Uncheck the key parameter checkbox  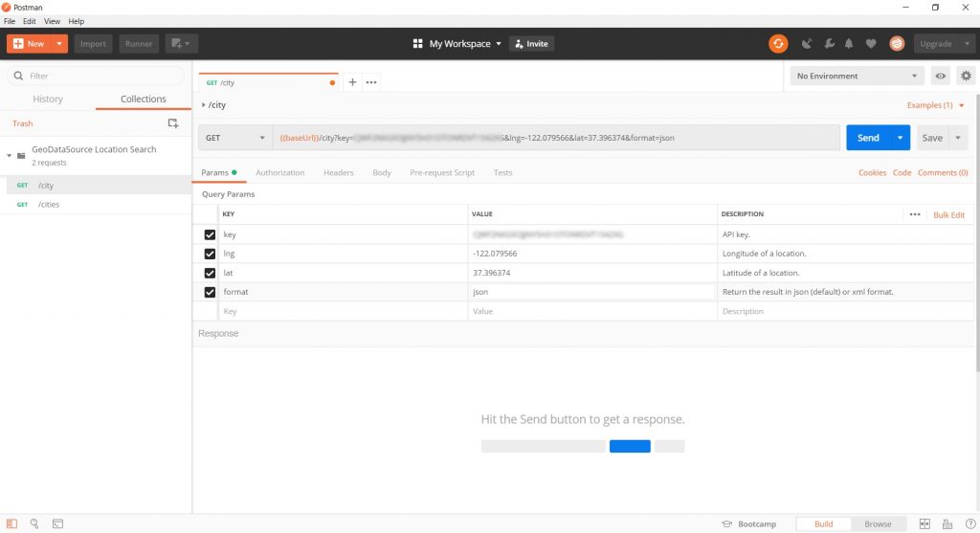coord(210,234)
